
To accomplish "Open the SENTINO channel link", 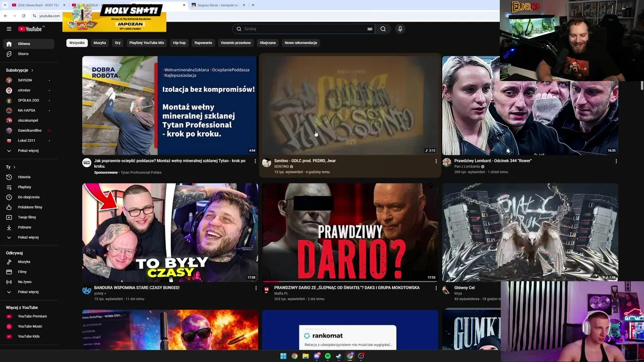I will (282, 166).
